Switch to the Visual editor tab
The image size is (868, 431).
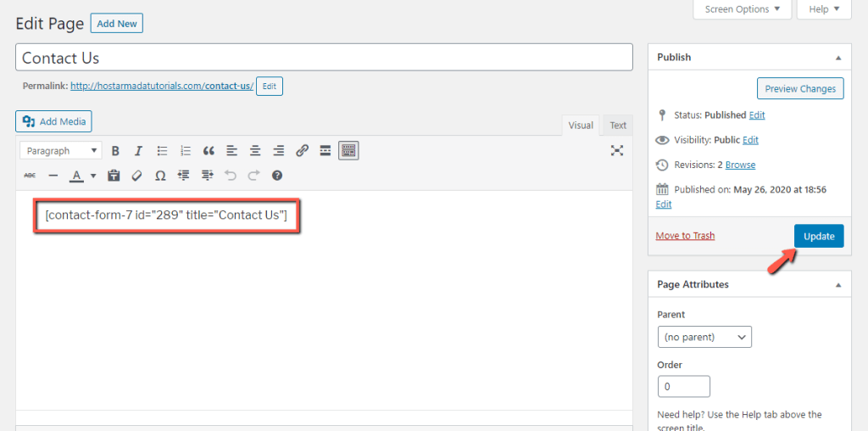pyautogui.click(x=581, y=126)
